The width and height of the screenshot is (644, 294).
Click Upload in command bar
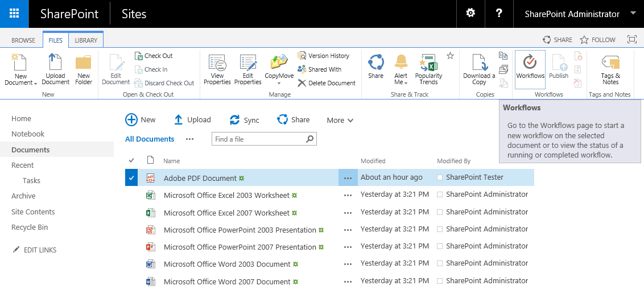193,119
